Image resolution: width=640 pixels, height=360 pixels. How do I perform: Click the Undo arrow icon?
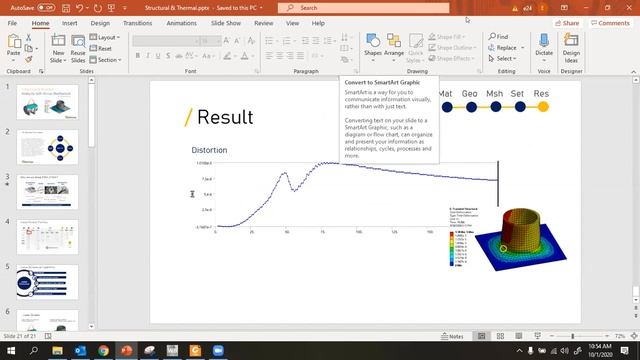click(x=80, y=8)
